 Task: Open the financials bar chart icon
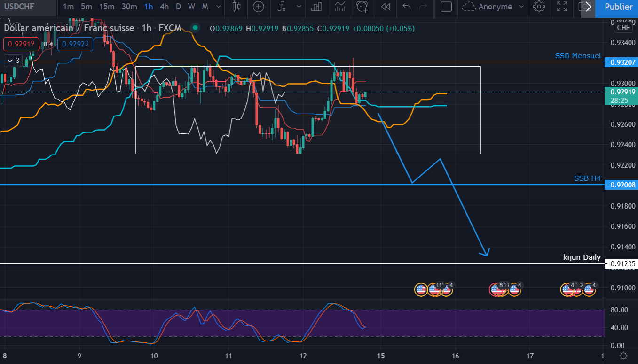point(316,7)
